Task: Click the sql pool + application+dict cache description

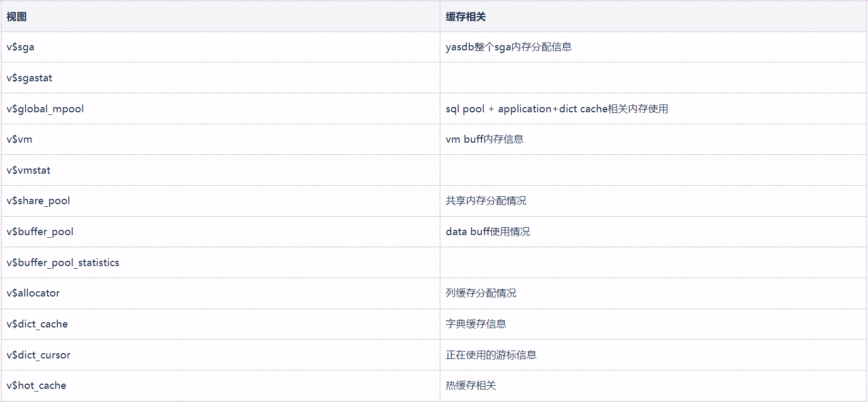Action: [557, 109]
